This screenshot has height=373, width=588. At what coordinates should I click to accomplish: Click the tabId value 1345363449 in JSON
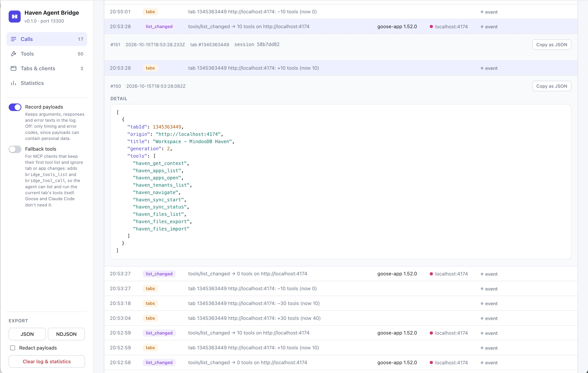167,127
